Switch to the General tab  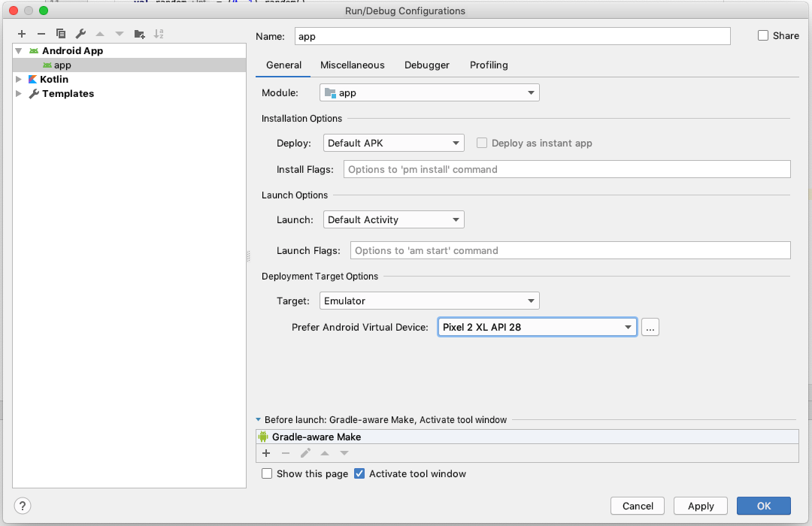pos(283,65)
